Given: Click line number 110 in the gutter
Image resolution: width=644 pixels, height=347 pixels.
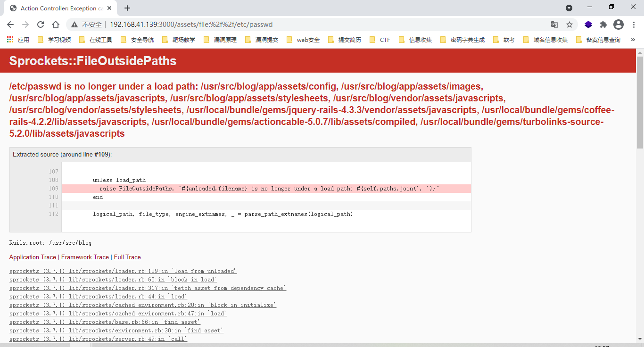Looking at the screenshot, I should click(53, 197).
